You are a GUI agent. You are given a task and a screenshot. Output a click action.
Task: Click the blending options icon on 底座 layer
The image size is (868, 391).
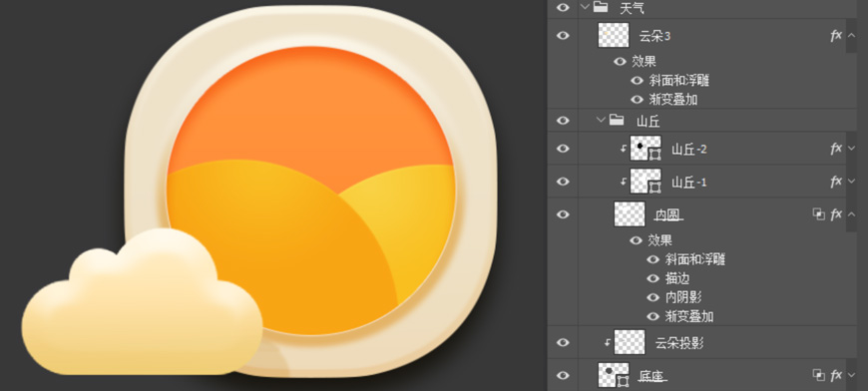pyautogui.click(x=818, y=375)
